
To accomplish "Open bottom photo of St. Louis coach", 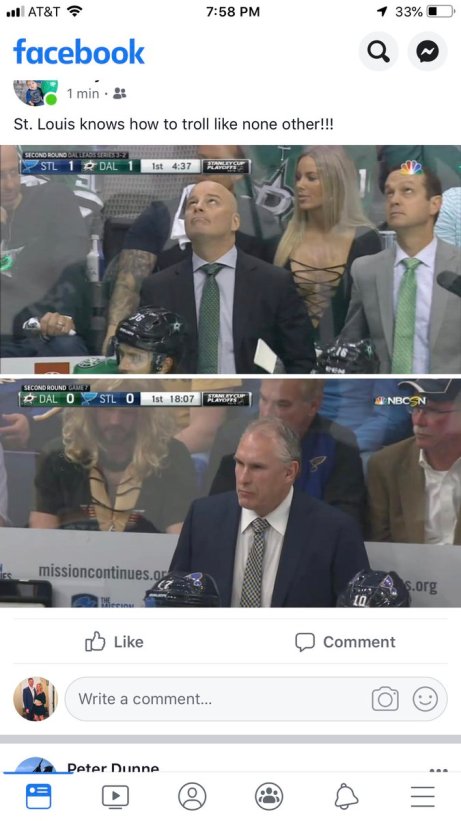I will pos(230,493).
